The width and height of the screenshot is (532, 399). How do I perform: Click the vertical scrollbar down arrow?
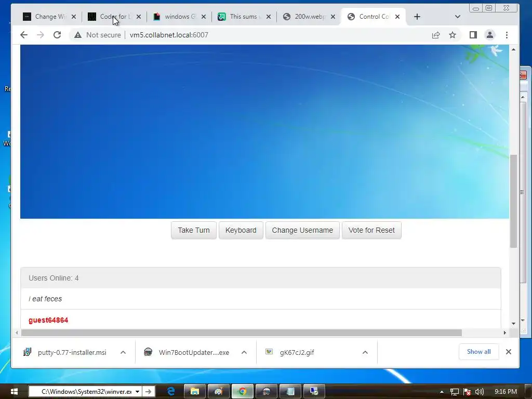(x=513, y=324)
